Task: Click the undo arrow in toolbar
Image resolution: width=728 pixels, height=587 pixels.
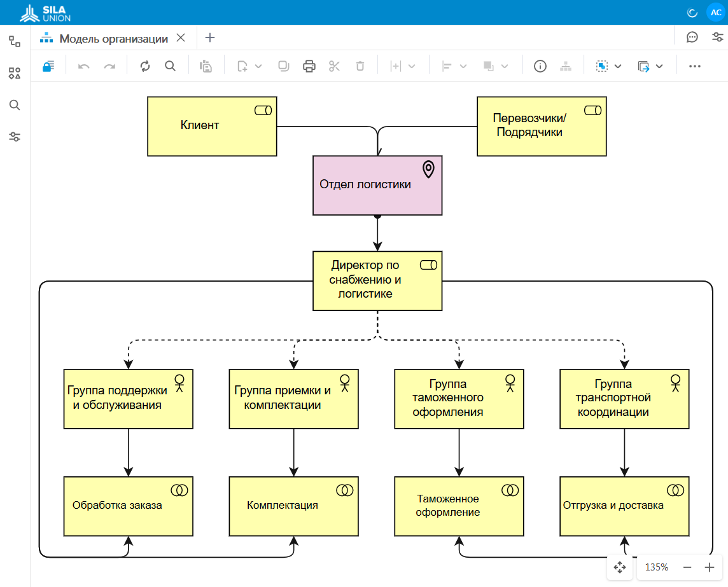Action: point(83,66)
